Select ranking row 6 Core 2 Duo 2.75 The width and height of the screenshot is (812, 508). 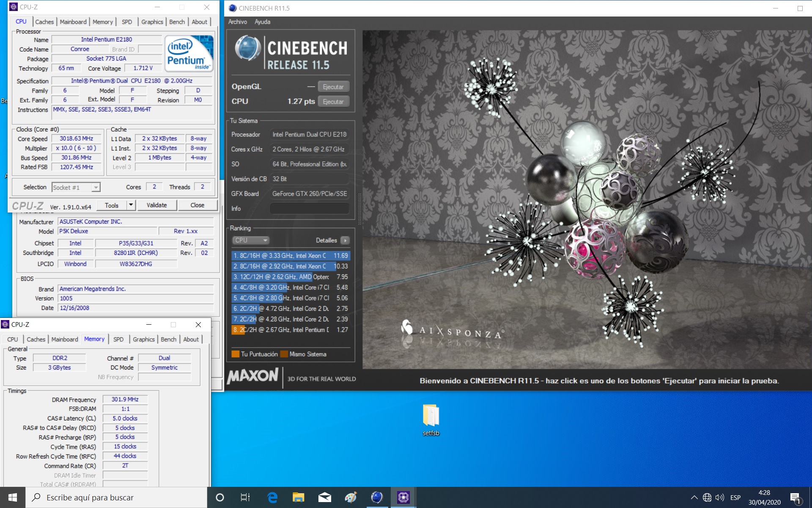[x=291, y=309]
